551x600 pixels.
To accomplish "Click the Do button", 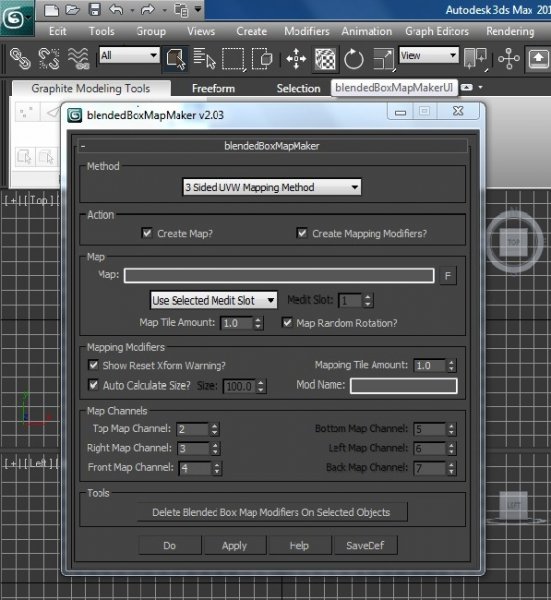I will pyautogui.click(x=170, y=545).
